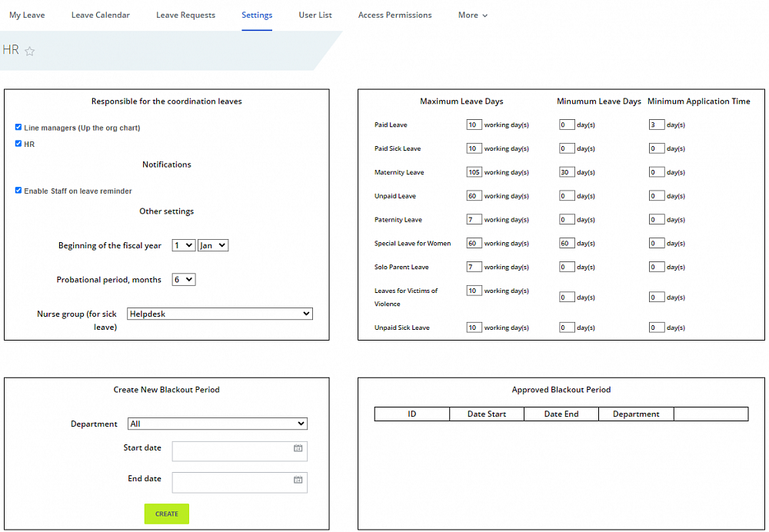Screen dimensions: 769x532
Task: Uncheck the Line managers coordination option
Action: [x=18, y=127]
